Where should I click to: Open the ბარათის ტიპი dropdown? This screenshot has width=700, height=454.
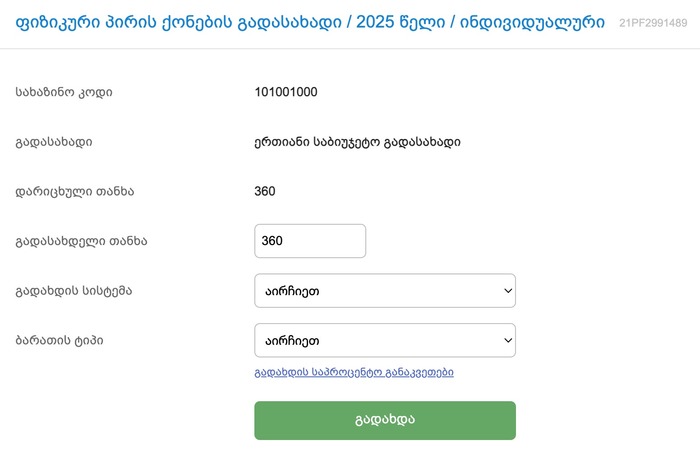[x=385, y=340]
